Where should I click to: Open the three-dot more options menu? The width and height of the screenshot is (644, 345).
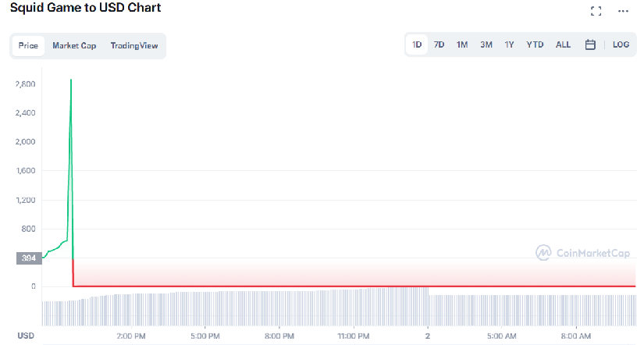click(x=623, y=11)
